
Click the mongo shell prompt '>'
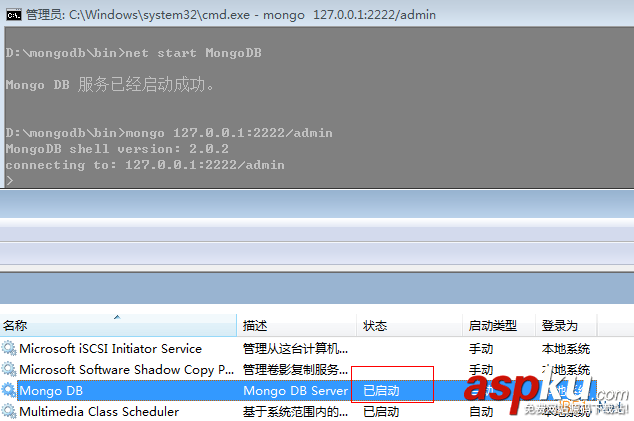[10, 180]
